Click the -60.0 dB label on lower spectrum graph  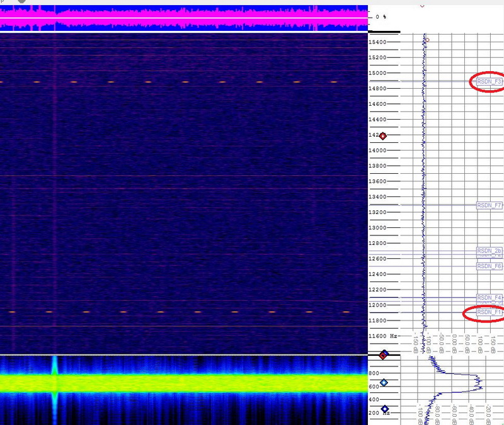pos(454,415)
